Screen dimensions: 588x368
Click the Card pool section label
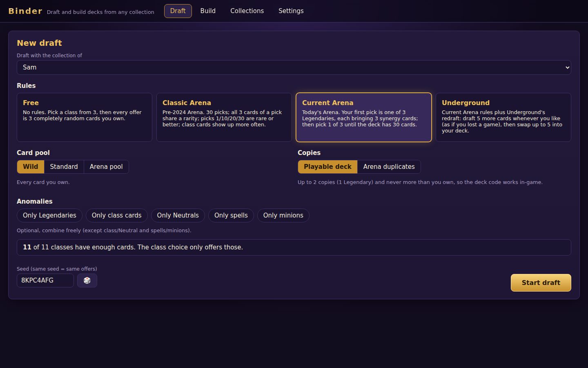click(x=33, y=153)
